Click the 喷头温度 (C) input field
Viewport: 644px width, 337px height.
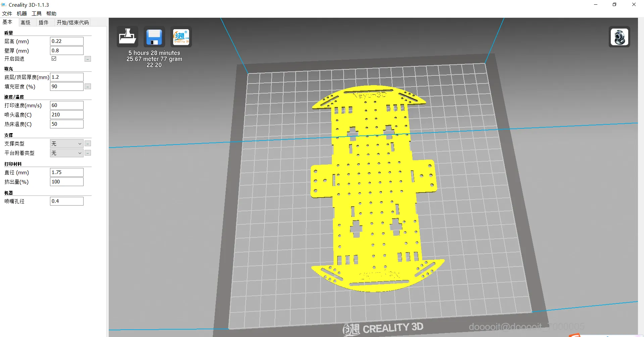[66, 115]
